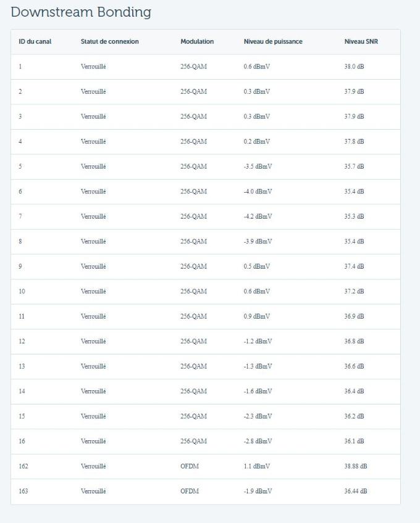Viewport: 420px width, 523px height.
Task: Select the 'Verrouillé' status of channel 1
Action: tap(93, 67)
